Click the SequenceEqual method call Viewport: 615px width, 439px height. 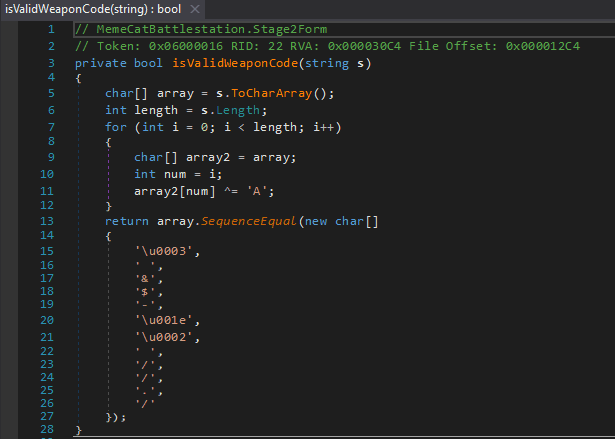point(248,221)
